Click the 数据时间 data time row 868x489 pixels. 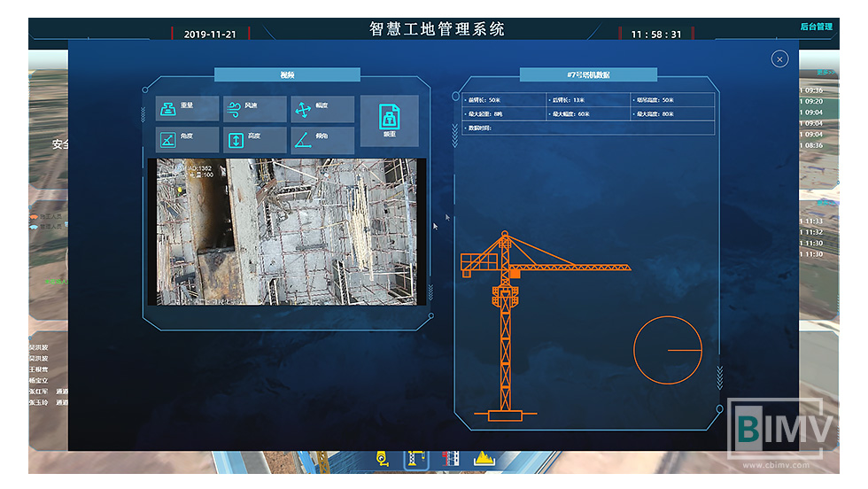point(588,128)
